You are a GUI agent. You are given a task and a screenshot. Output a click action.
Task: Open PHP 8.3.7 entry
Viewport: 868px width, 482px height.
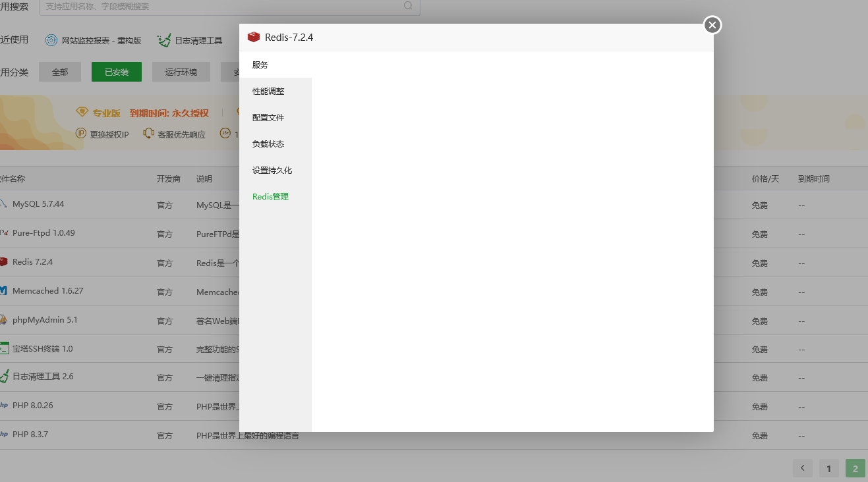(30, 435)
